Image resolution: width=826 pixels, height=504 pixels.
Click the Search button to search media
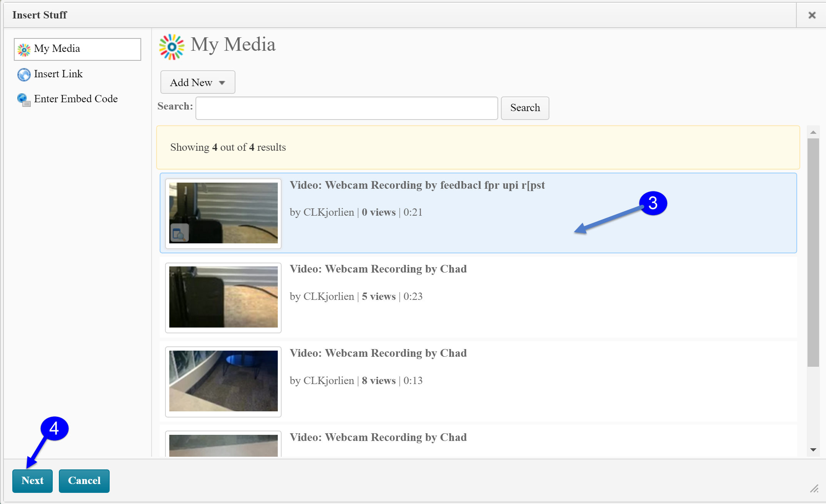(524, 108)
